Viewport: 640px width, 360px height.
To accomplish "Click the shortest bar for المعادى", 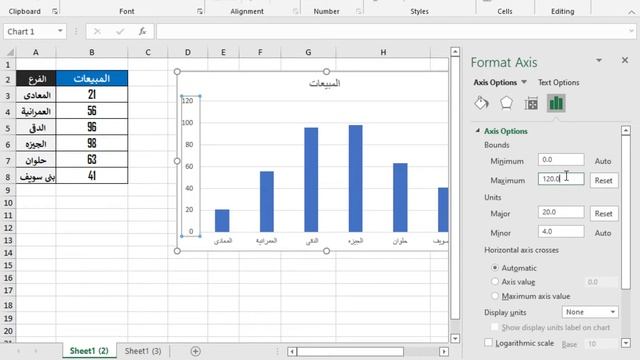I will click(x=222, y=221).
